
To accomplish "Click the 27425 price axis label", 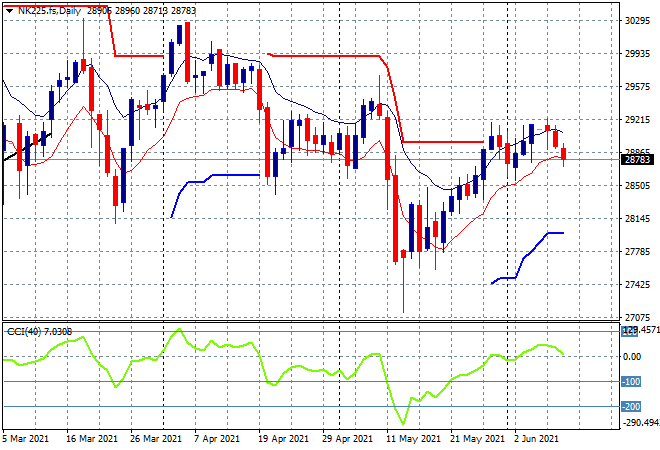I will [637, 285].
